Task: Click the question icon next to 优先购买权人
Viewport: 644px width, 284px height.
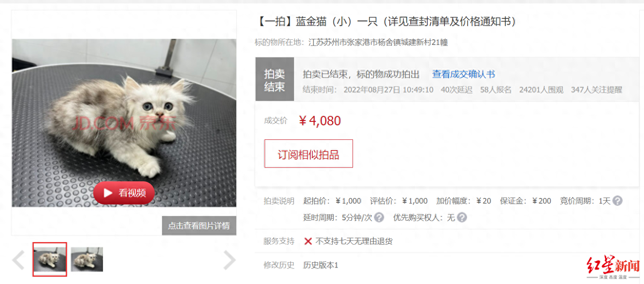Action: pos(462,218)
